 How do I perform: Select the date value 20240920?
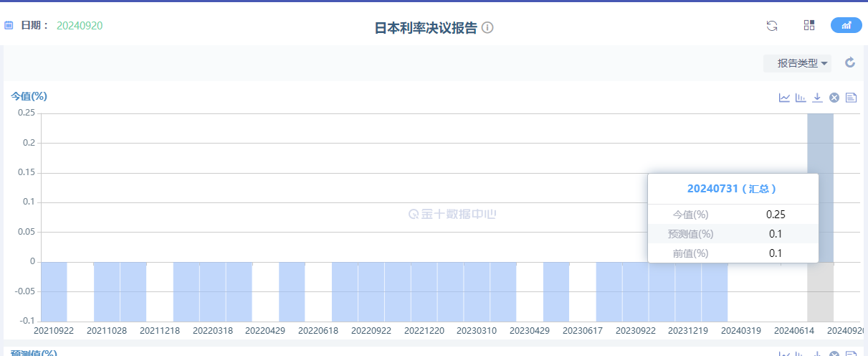click(80, 26)
